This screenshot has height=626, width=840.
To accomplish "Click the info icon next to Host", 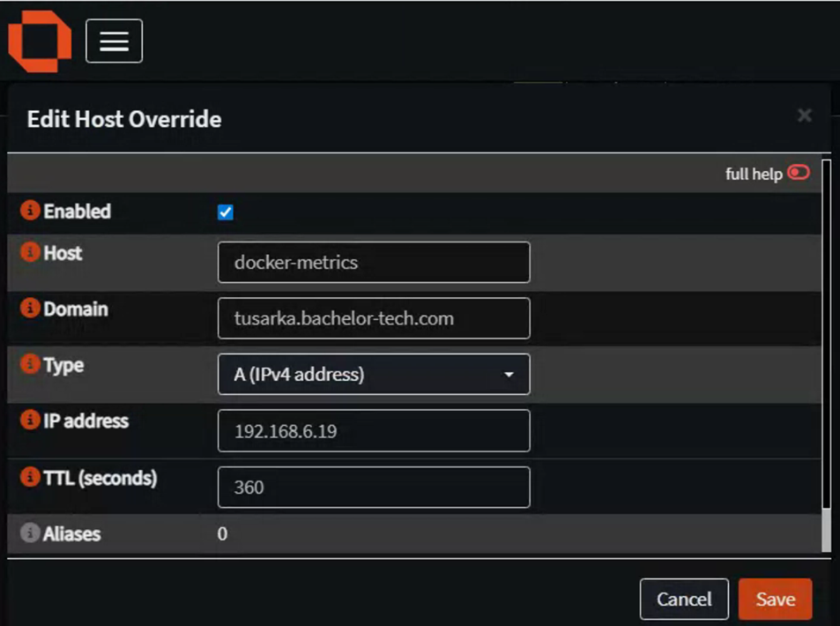I will [x=30, y=253].
